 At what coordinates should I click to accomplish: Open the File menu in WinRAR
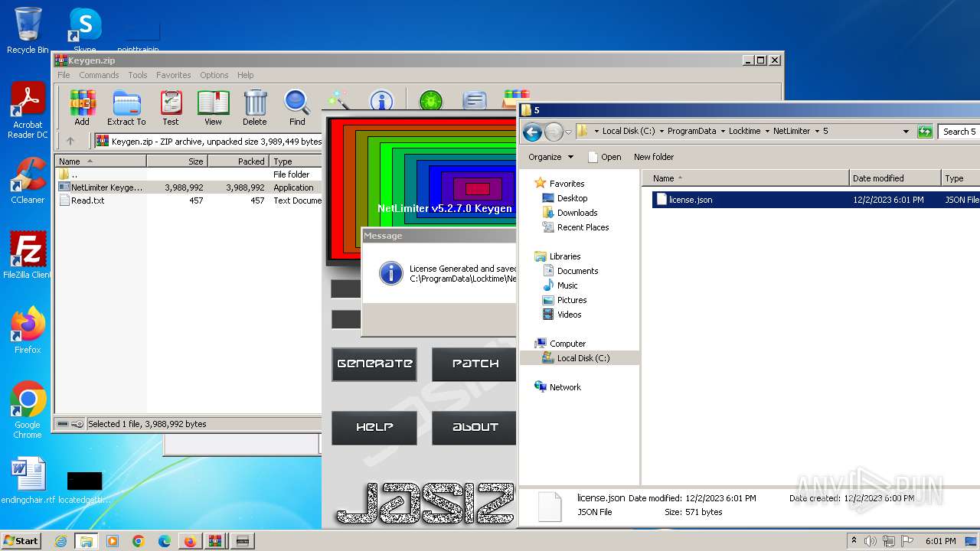tap(64, 75)
